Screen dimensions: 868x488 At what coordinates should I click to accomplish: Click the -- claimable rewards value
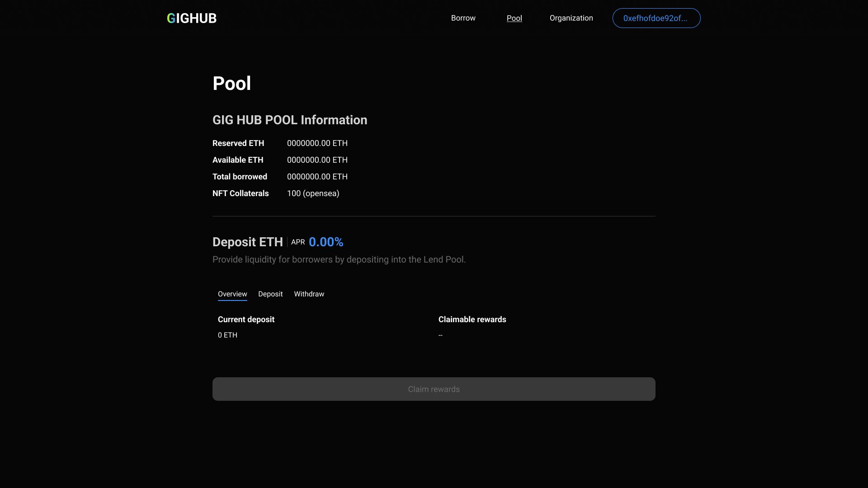440,335
